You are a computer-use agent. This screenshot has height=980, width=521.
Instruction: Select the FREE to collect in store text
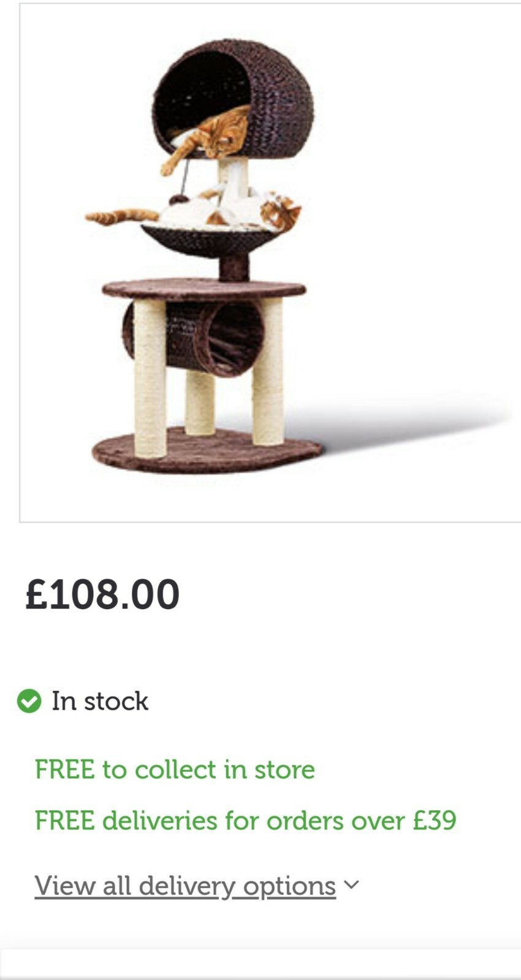pyautogui.click(x=175, y=769)
